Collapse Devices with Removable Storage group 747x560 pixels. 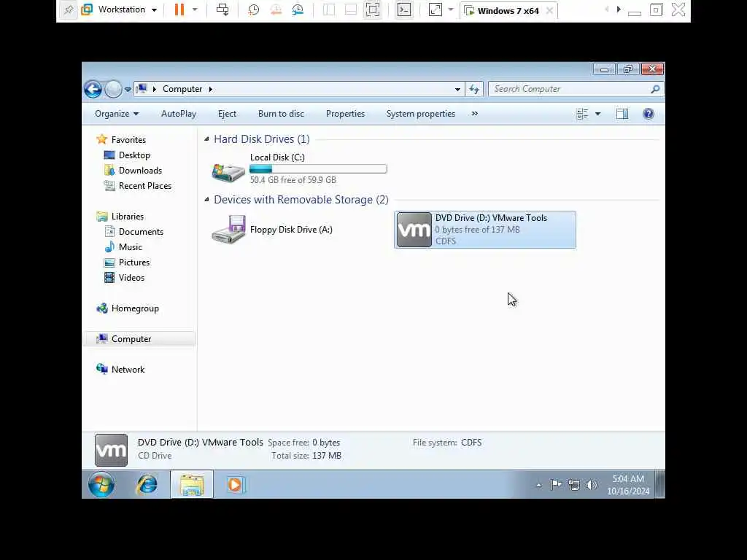206,200
